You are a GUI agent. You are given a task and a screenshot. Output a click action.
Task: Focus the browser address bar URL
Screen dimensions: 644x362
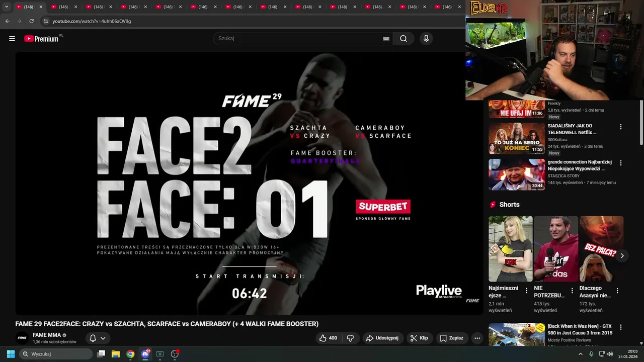92,21
